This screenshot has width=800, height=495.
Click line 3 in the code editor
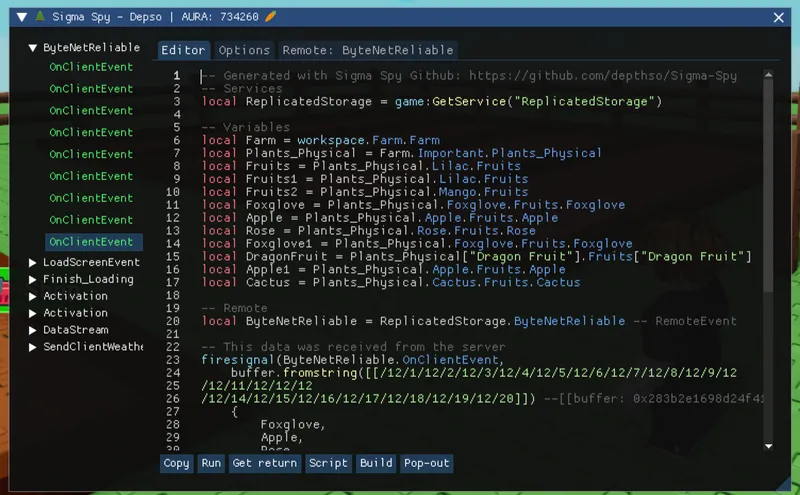pyautogui.click(x=432, y=102)
